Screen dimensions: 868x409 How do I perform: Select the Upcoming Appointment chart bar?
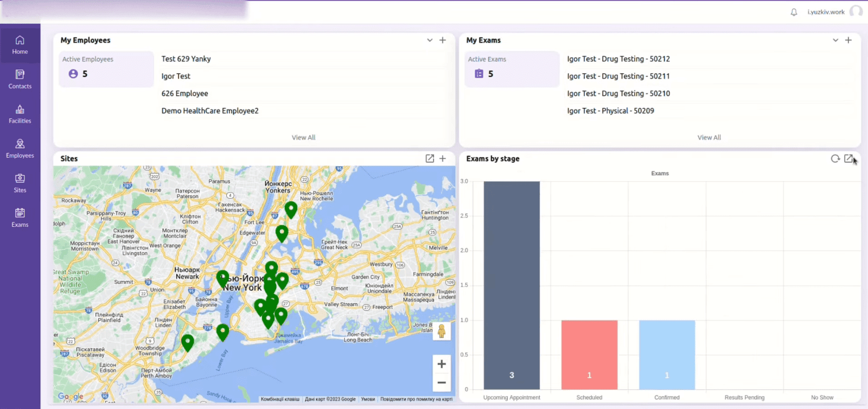(x=512, y=285)
